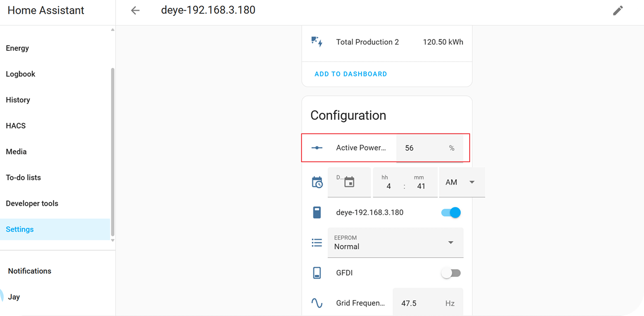Open Developer tools in sidebar

(32, 203)
